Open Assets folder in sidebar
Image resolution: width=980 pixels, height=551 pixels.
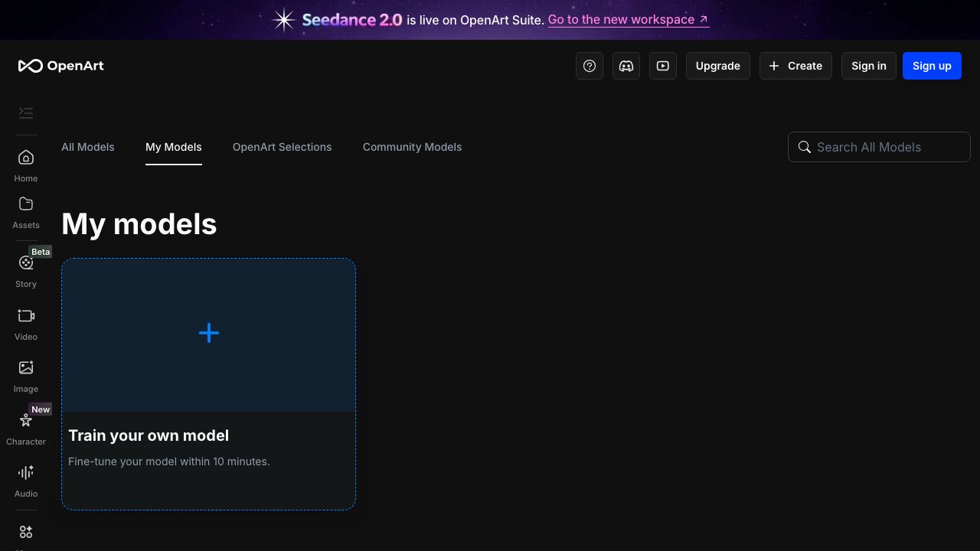(x=26, y=213)
